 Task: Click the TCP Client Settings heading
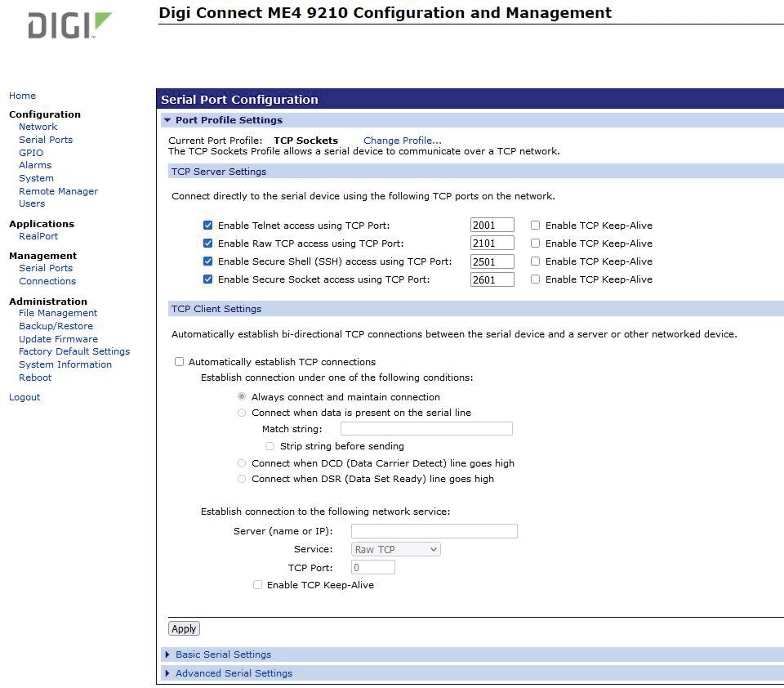[216, 309]
